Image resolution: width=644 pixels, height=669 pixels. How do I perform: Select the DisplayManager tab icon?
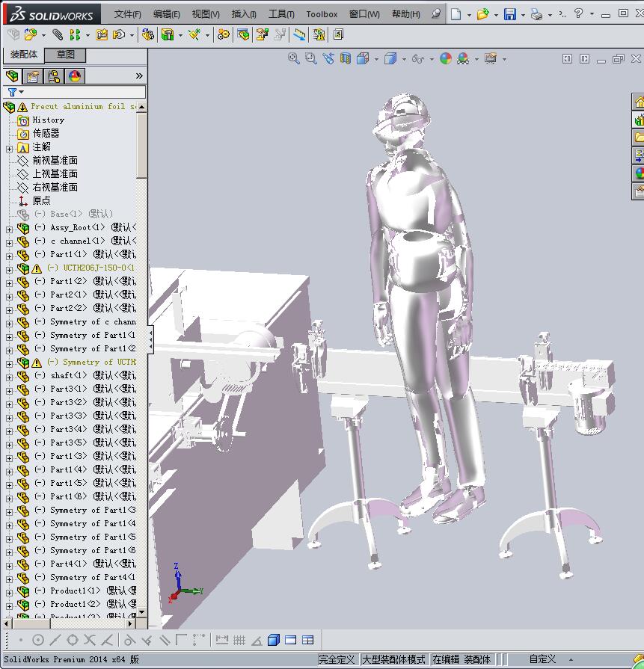[x=75, y=76]
